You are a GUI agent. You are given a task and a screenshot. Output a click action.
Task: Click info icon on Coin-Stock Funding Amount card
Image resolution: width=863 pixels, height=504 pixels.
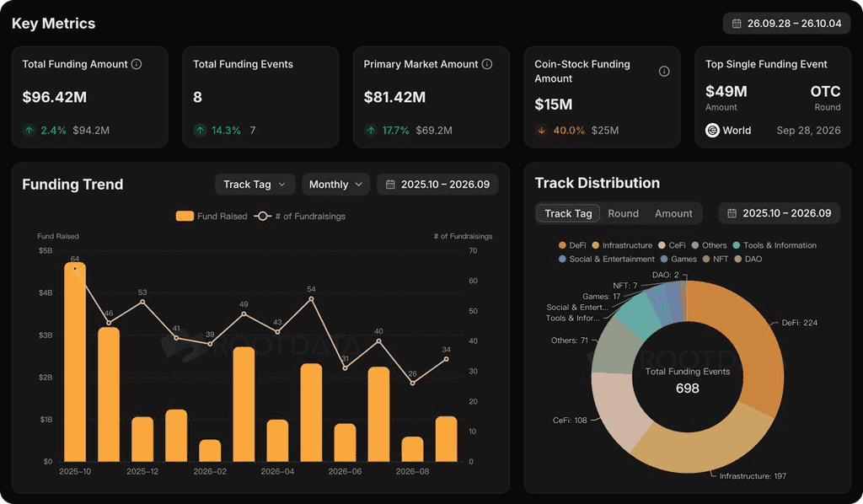pos(664,72)
